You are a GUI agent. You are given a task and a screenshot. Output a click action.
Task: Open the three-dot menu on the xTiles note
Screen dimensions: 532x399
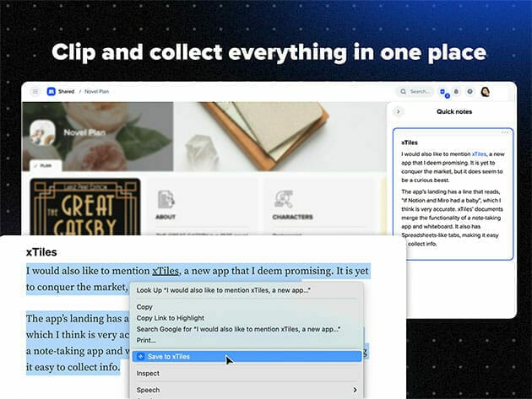pos(506,132)
